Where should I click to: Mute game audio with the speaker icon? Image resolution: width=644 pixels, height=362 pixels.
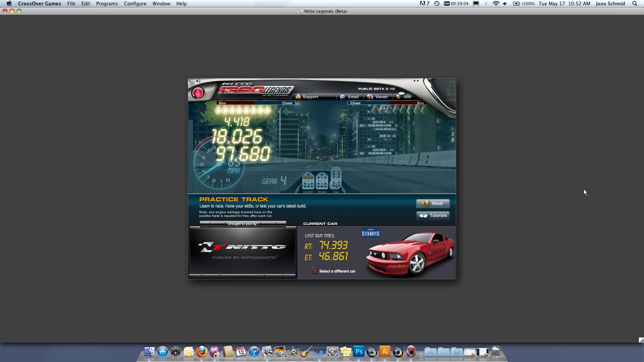(198, 80)
